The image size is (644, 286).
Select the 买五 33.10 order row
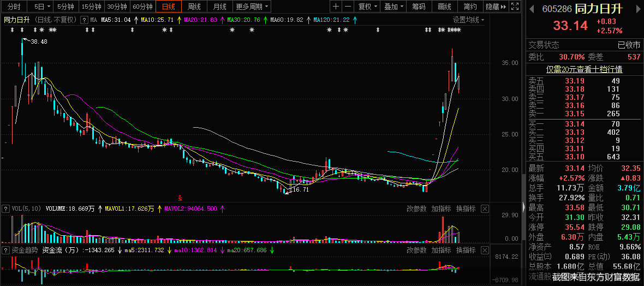coord(584,157)
